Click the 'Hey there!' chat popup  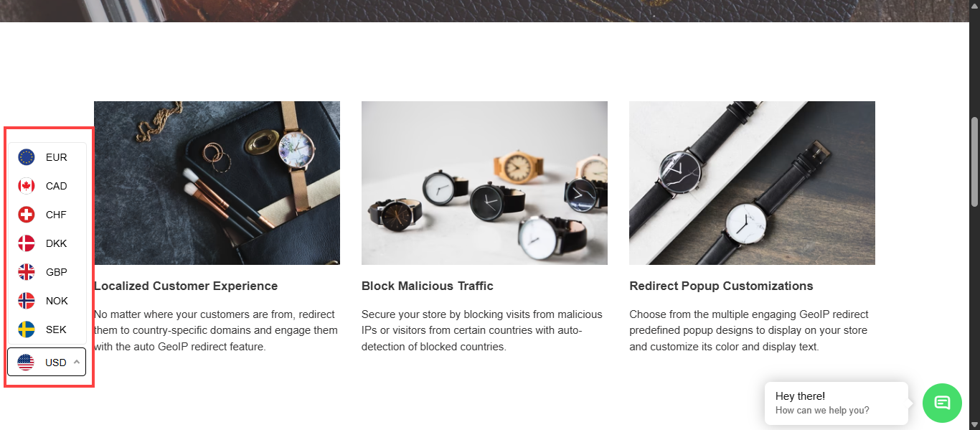(837, 403)
